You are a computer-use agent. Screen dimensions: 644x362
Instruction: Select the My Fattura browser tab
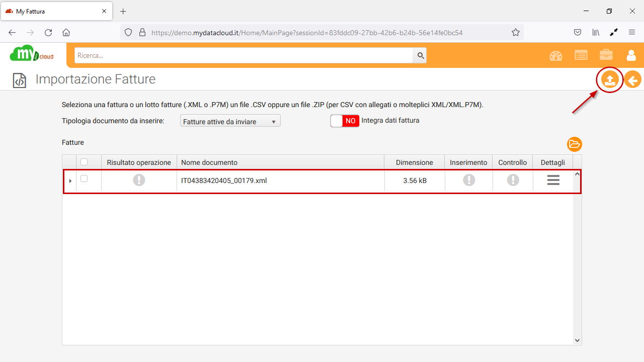pyautogui.click(x=57, y=11)
